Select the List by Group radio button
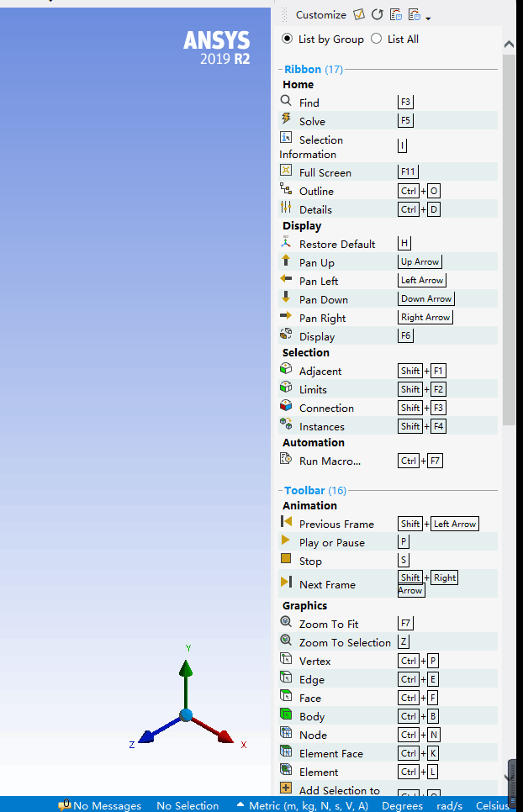 pyautogui.click(x=287, y=39)
